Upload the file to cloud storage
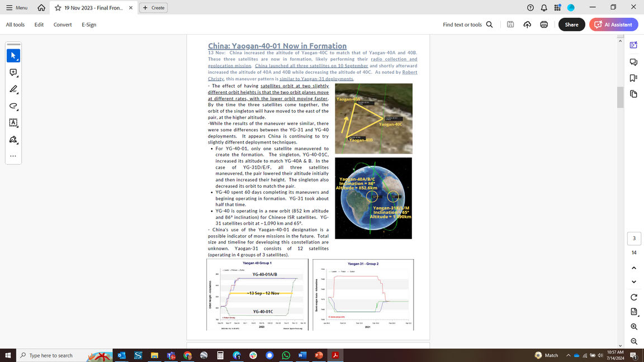 [x=527, y=25]
